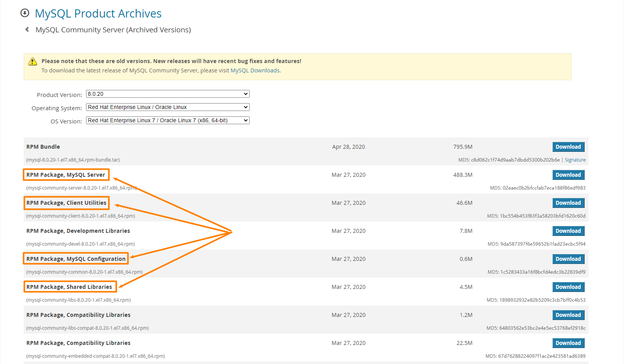The width and height of the screenshot is (624, 364).
Task: Click the 'RPM Package, MySQL Configuration' title
Action: pyautogui.click(x=76, y=259)
